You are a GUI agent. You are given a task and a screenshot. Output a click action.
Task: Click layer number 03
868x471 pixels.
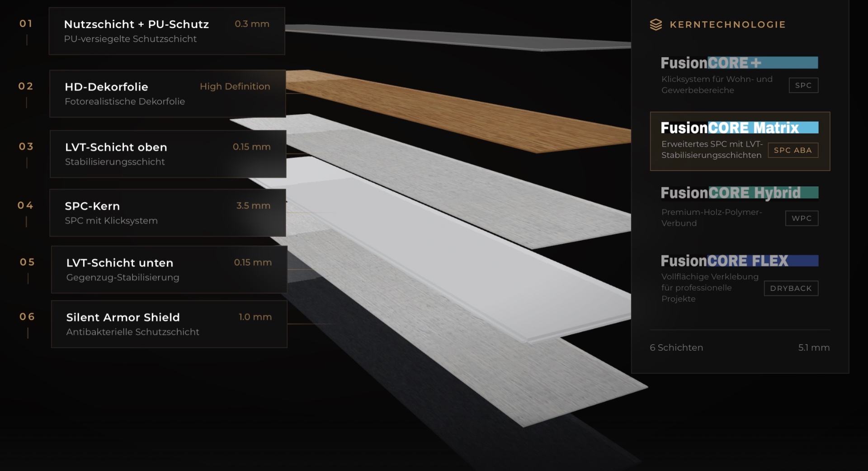(26, 146)
